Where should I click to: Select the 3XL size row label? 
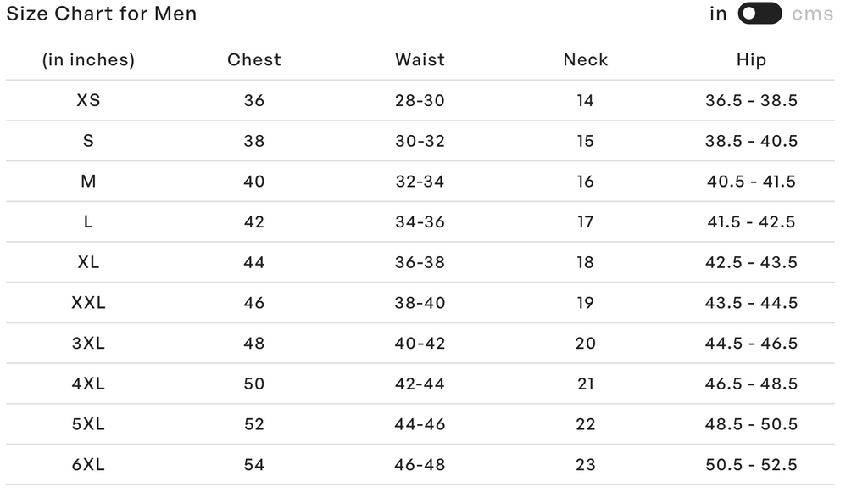pos(88,343)
